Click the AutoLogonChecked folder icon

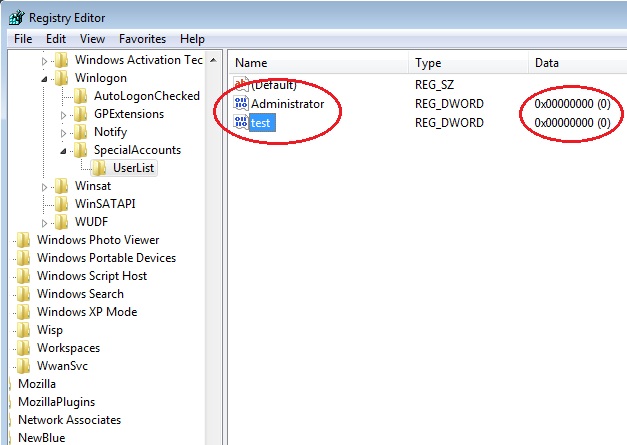click(x=81, y=96)
